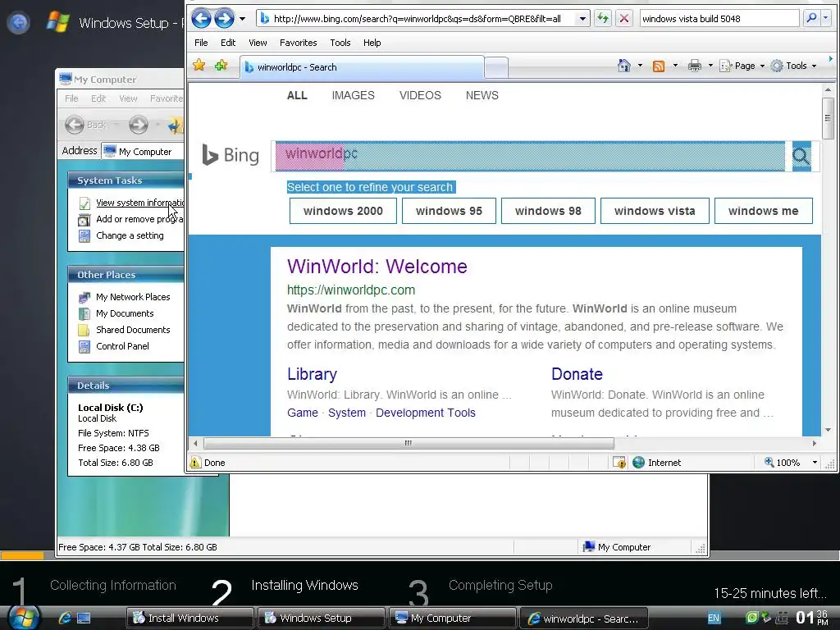840x630 pixels.
Task: Expand the address bar URL dropdown
Action: coord(582,19)
